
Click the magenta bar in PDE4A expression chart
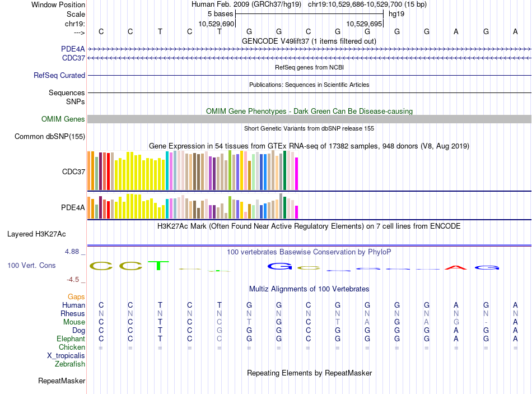297,212
